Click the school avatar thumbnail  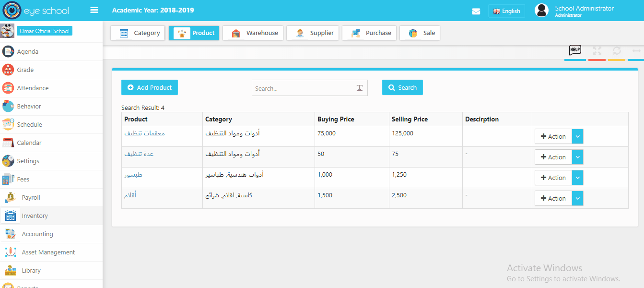point(7,31)
